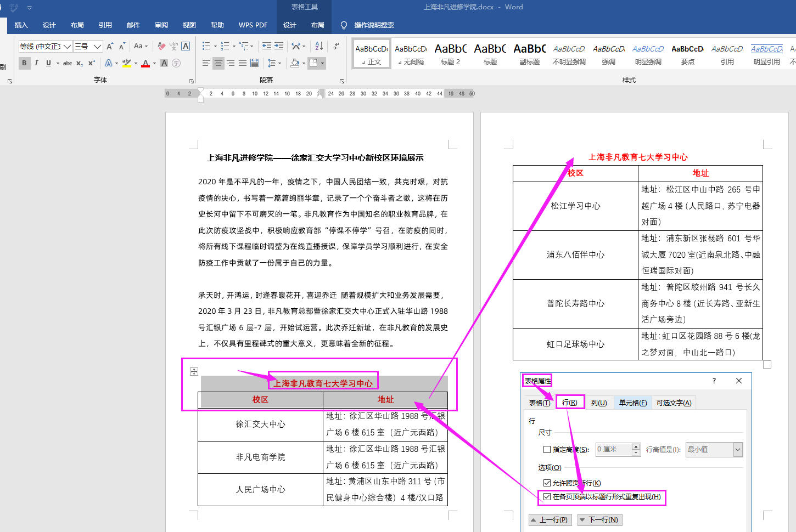Open Change Case Aa dropdown
This screenshot has width=796, height=532.
point(141,46)
